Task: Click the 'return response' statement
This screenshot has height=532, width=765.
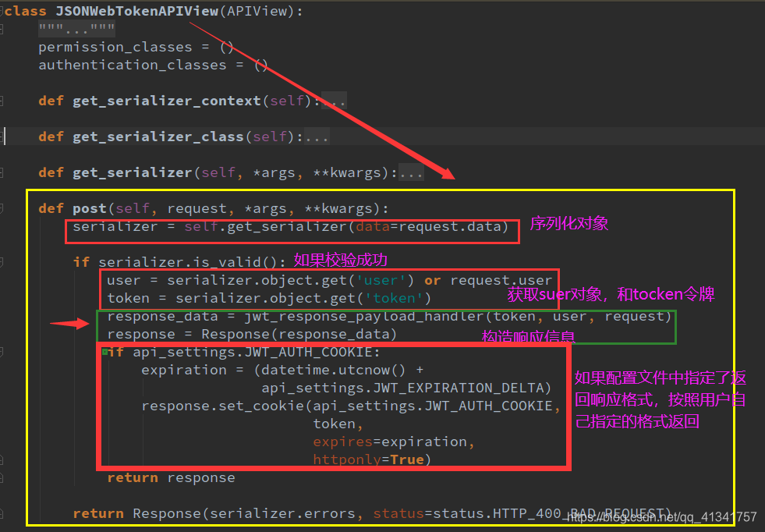Action: tap(172, 478)
